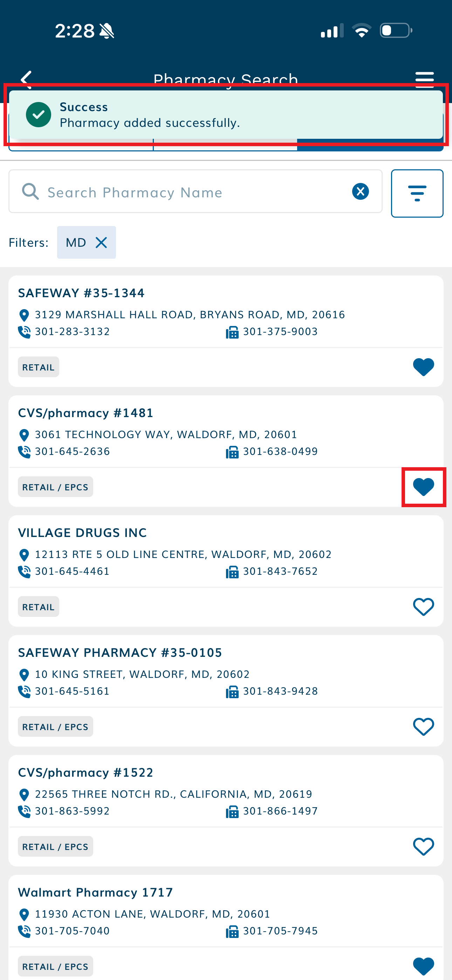Tap location pin for VILLAGE DRUGS INC
Viewport: 452px width, 980px height.
coord(24,555)
